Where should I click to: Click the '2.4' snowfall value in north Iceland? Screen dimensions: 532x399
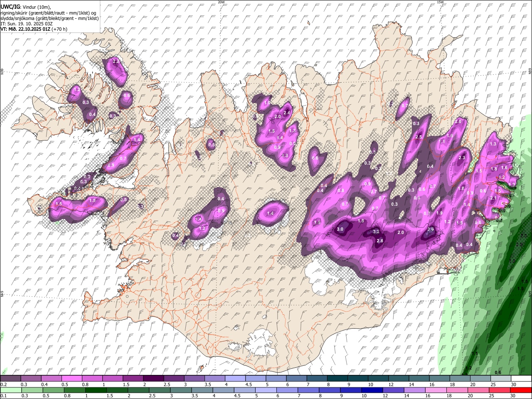[286, 113]
